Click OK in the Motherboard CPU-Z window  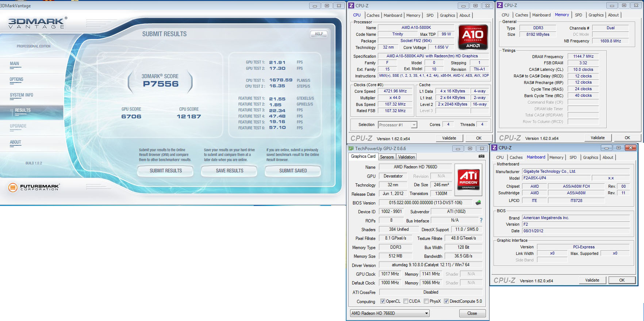(622, 280)
